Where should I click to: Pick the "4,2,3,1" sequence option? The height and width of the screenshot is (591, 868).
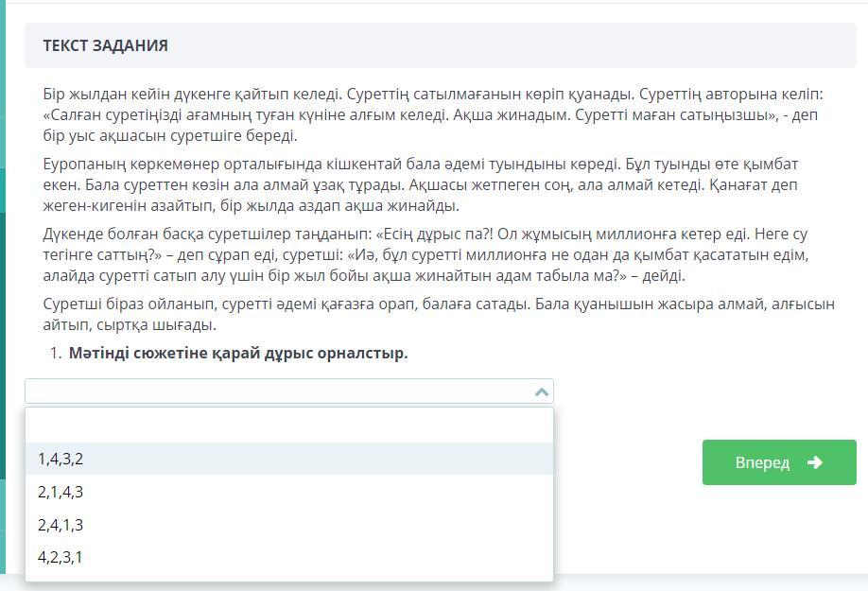(x=61, y=557)
